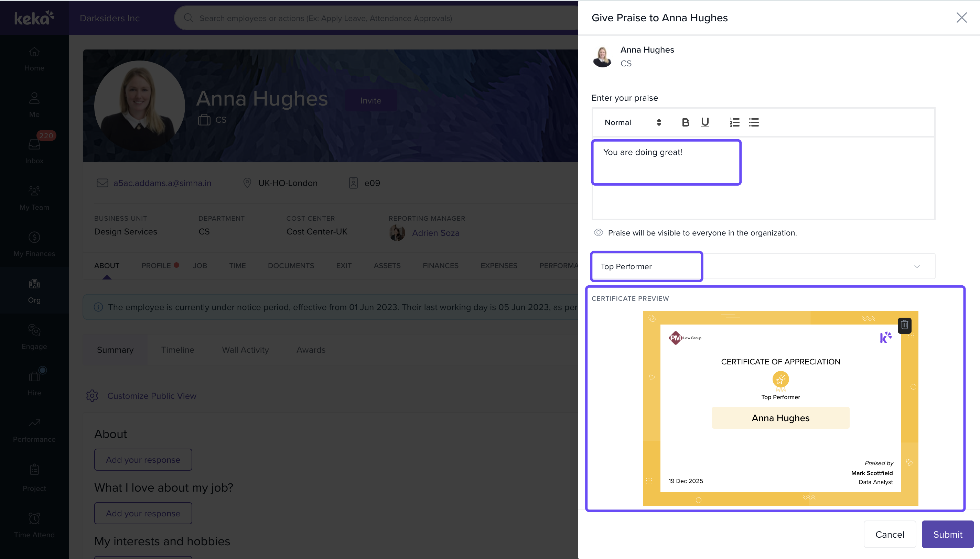The image size is (980, 559).
Task: Delete the certificate using trash icon
Action: (x=904, y=325)
